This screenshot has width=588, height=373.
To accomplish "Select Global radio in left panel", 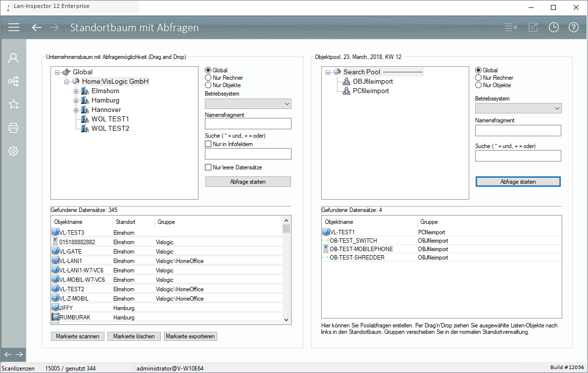I will click(x=208, y=70).
